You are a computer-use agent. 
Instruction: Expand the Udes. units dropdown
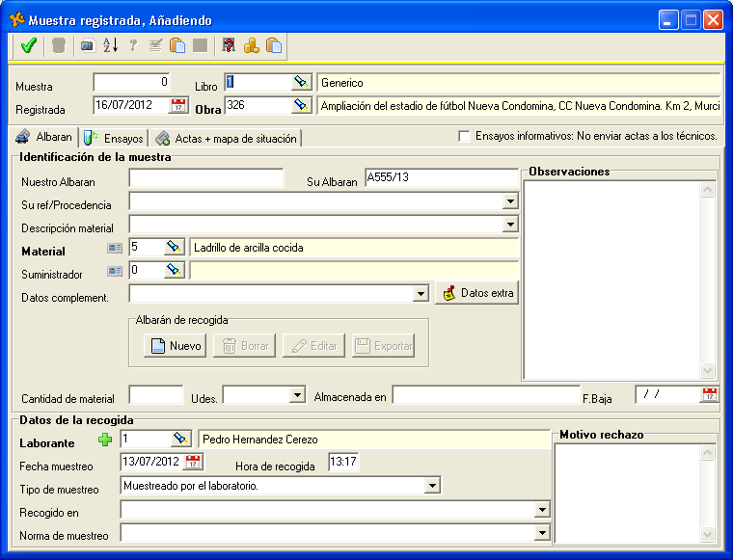[x=297, y=395]
